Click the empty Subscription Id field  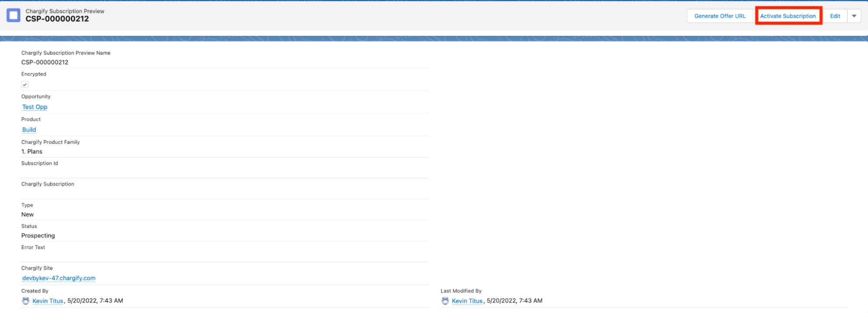(x=130, y=172)
